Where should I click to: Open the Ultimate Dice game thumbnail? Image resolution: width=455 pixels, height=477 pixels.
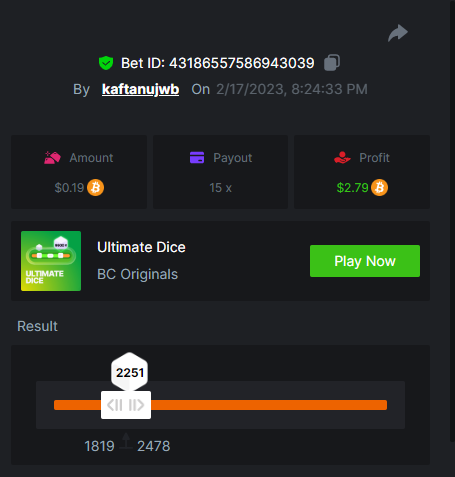[51, 261]
